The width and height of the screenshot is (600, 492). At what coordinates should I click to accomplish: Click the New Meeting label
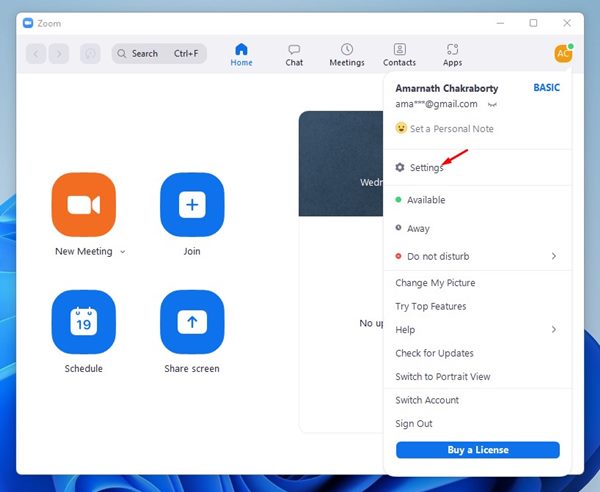[84, 251]
